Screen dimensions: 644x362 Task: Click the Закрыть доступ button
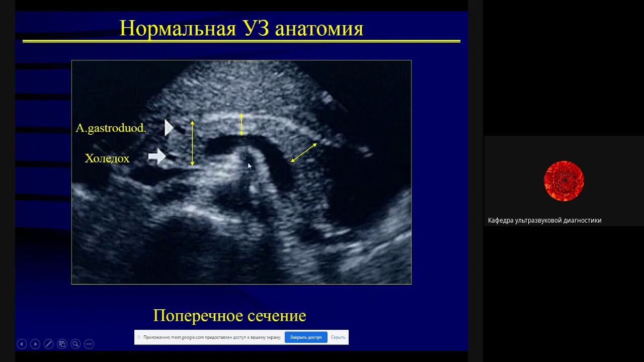pyautogui.click(x=306, y=337)
